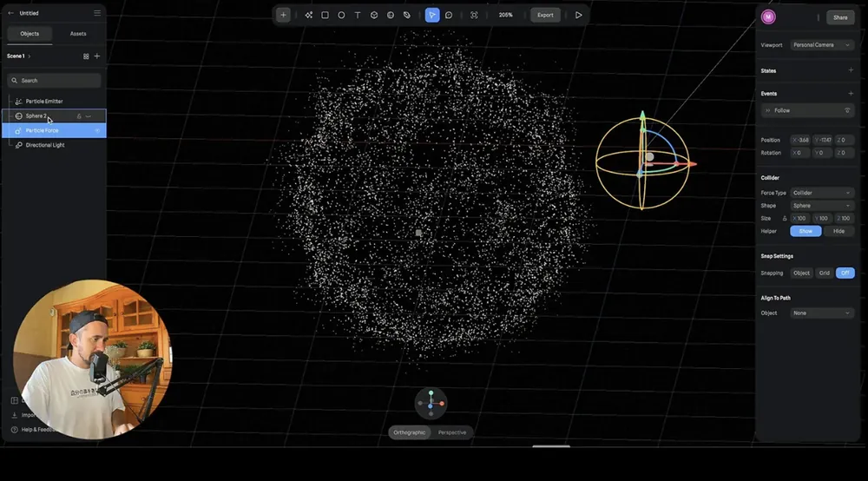Select the AI generate sparkle tool

pos(308,15)
